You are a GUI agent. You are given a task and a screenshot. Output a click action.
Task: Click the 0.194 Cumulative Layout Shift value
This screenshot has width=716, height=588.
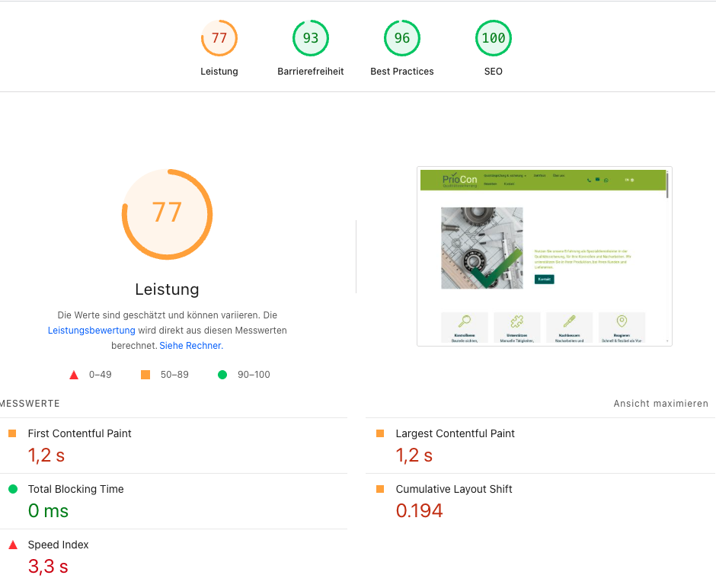419,511
